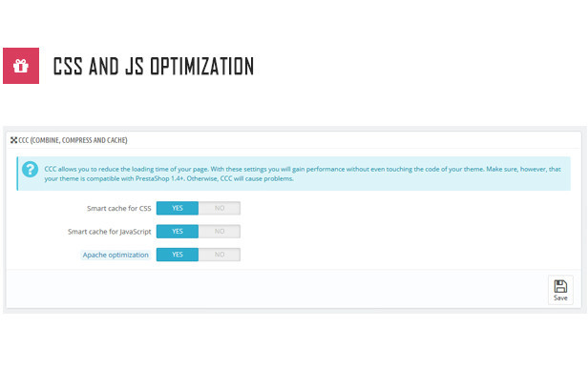Click the CCC info message text
Screen dimensions: 588x370
point(303,174)
